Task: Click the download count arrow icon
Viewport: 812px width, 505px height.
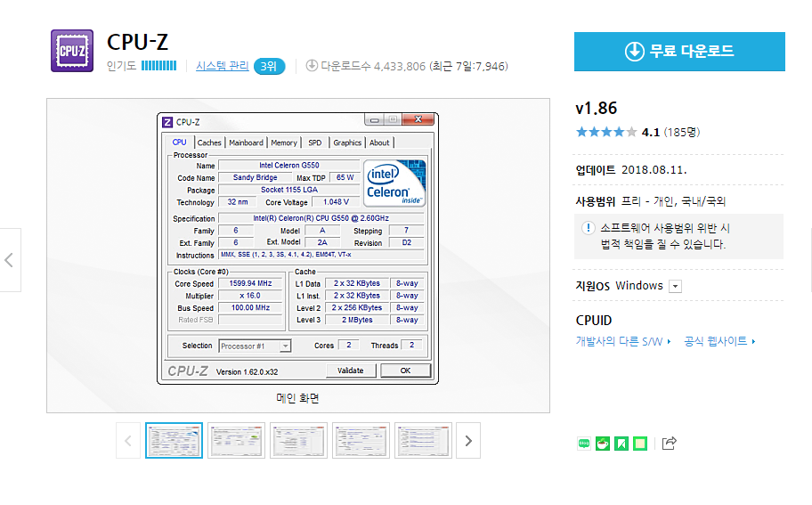Action: click(312, 66)
